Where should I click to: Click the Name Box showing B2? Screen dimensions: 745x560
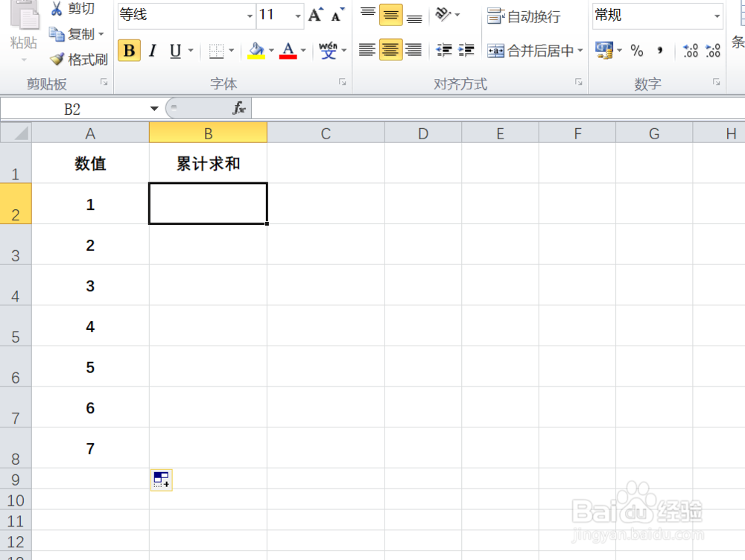(x=73, y=109)
